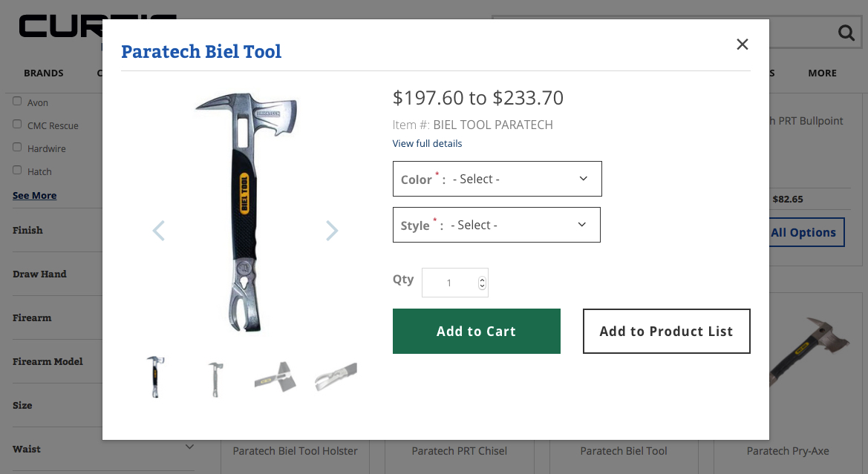This screenshot has height=474, width=868.
Task: Open the Style select dropdown
Action: (x=496, y=225)
